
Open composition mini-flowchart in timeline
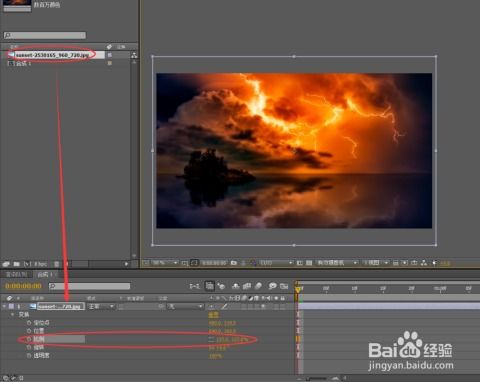(x=194, y=286)
